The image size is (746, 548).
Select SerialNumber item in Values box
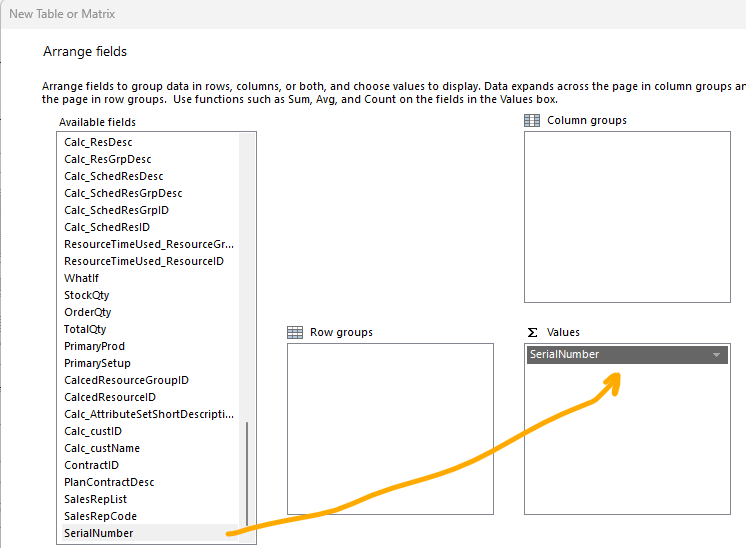(x=627, y=355)
